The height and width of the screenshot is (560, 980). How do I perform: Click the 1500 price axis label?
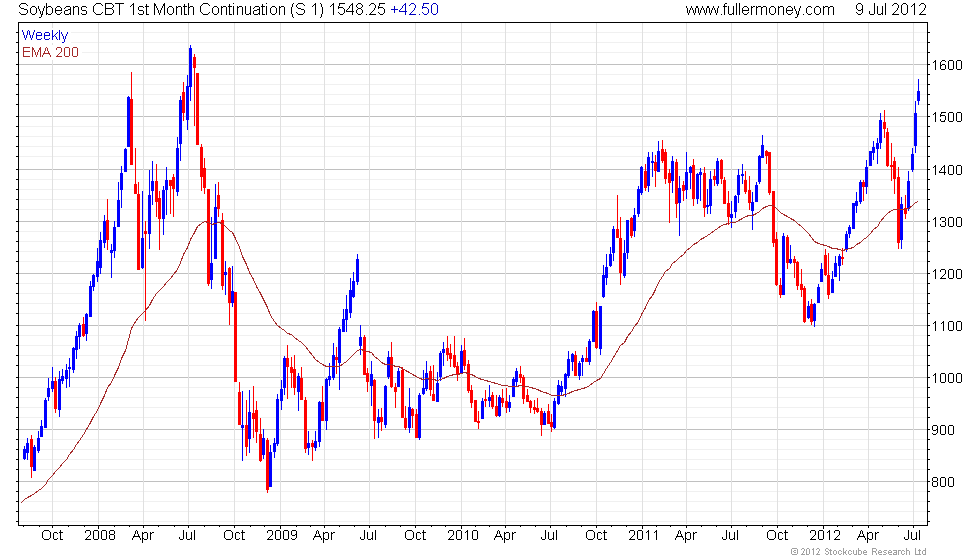947,118
